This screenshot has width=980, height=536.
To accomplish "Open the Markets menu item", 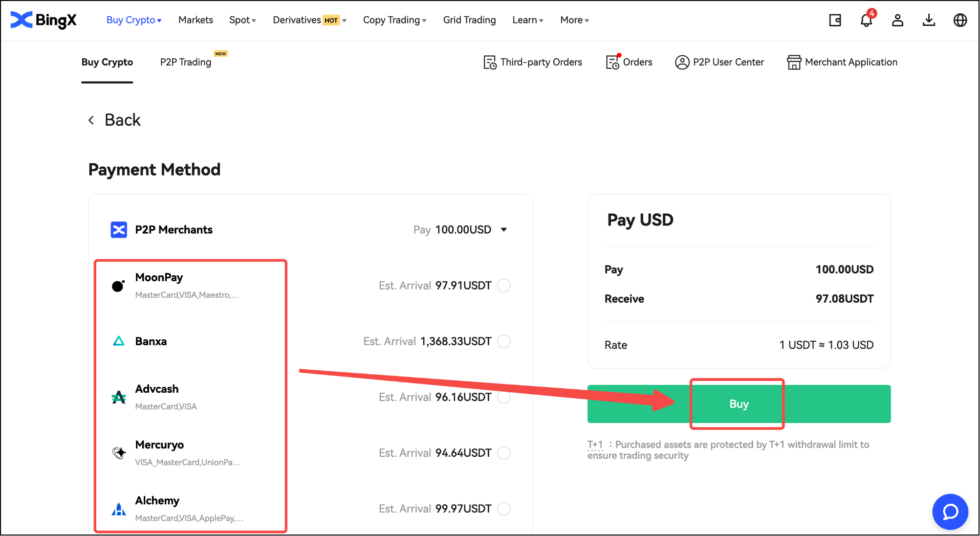I will pos(196,20).
